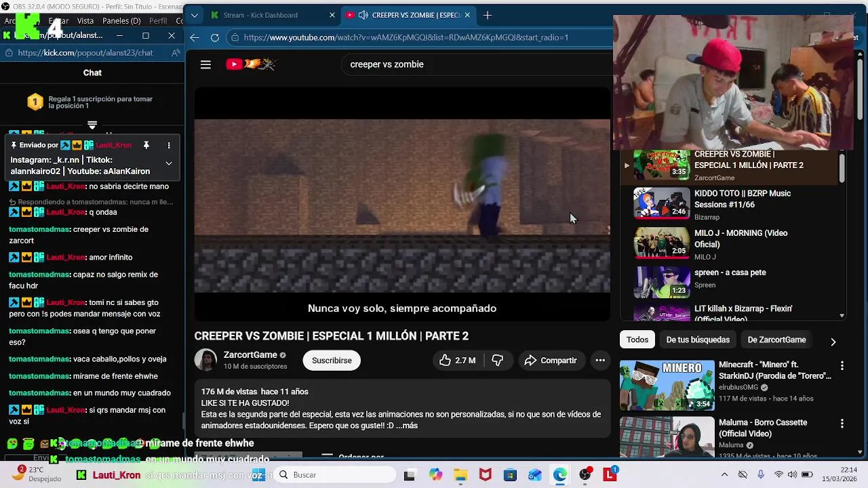The height and width of the screenshot is (488, 868).
Task: Open the tab search dropdown
Action: (x=195, y=15)
